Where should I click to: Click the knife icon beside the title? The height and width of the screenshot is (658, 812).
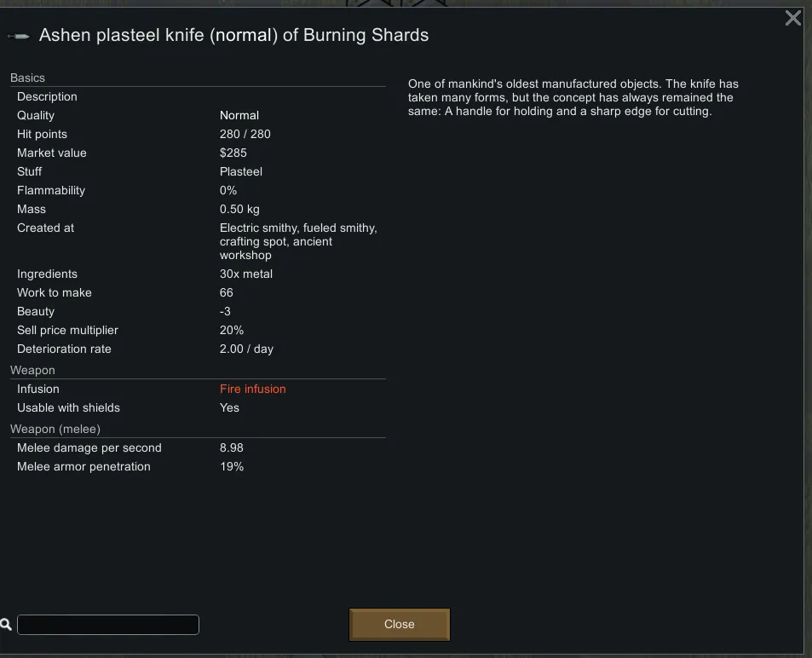[x=19, y=36]
